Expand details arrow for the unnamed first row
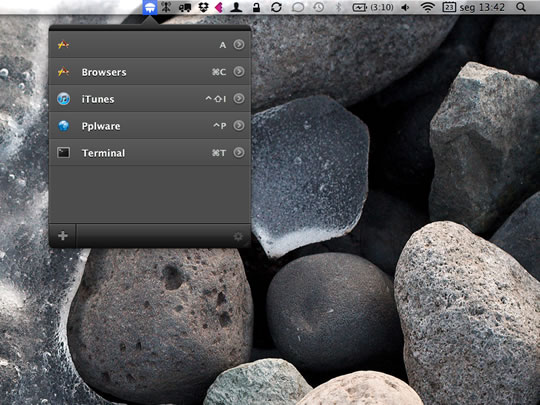Viewport: 540px width, 405px height. tap(239, 44)
